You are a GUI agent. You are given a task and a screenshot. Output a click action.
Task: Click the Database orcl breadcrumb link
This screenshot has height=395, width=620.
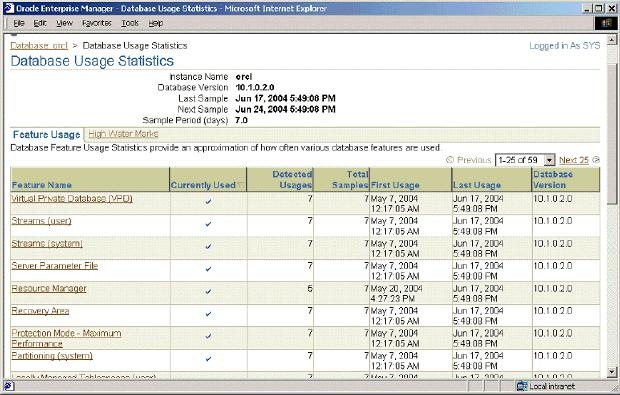[39, 46]
